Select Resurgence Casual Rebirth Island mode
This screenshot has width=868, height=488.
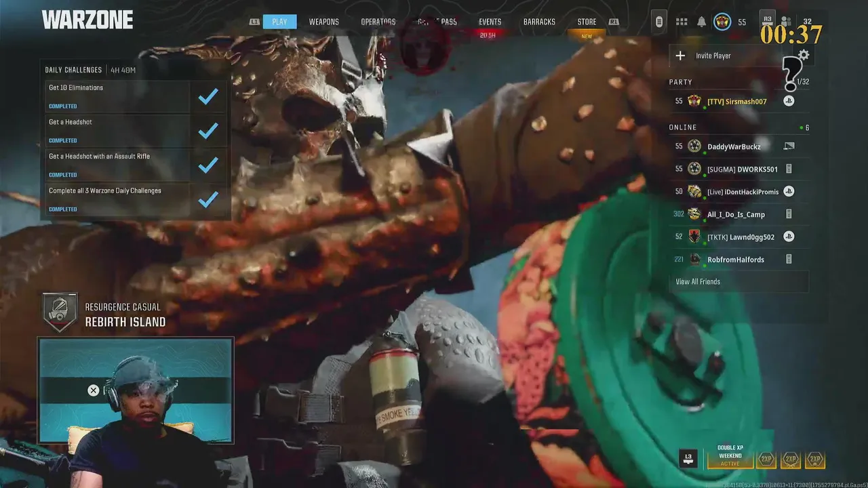tap(125, 315)
